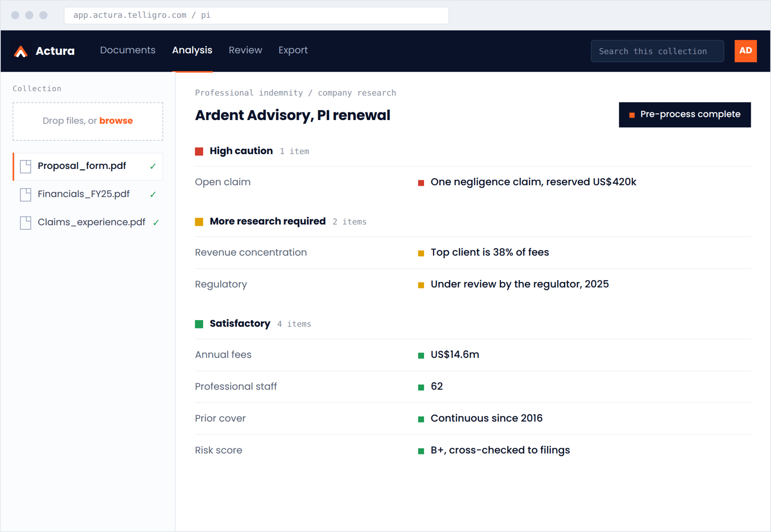The image size is (771, 532).
Task: Click the Actura logo icon
Action: 21,51
